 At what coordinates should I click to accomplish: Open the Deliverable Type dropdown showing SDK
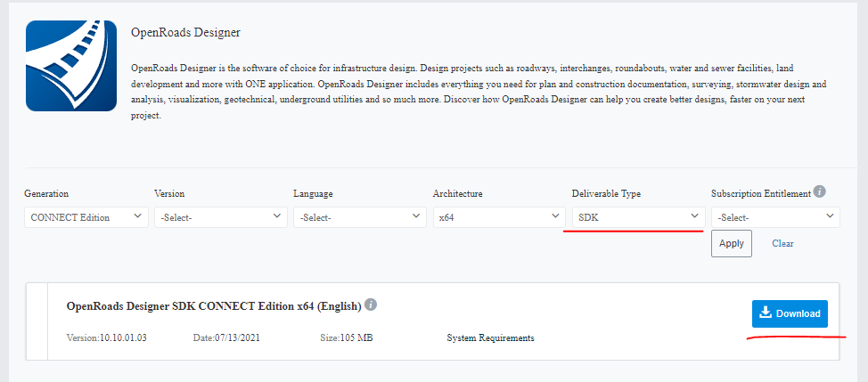(639, 217)
